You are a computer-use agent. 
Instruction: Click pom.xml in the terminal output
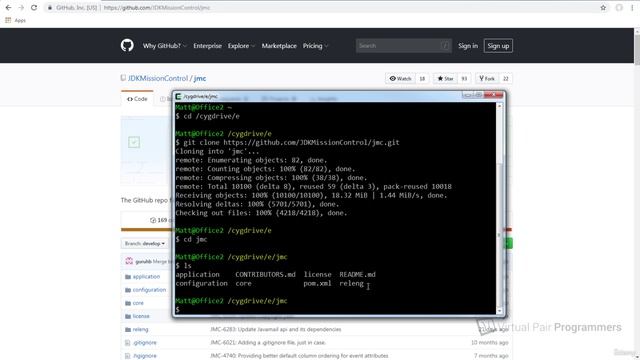coord(317,283)
